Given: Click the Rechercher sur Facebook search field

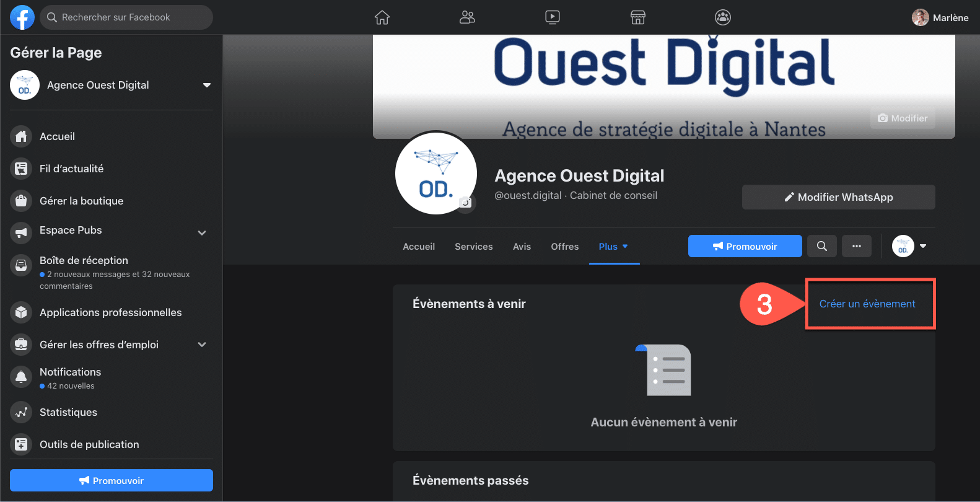Looking at the screenshot, I should tap(126, 17).
